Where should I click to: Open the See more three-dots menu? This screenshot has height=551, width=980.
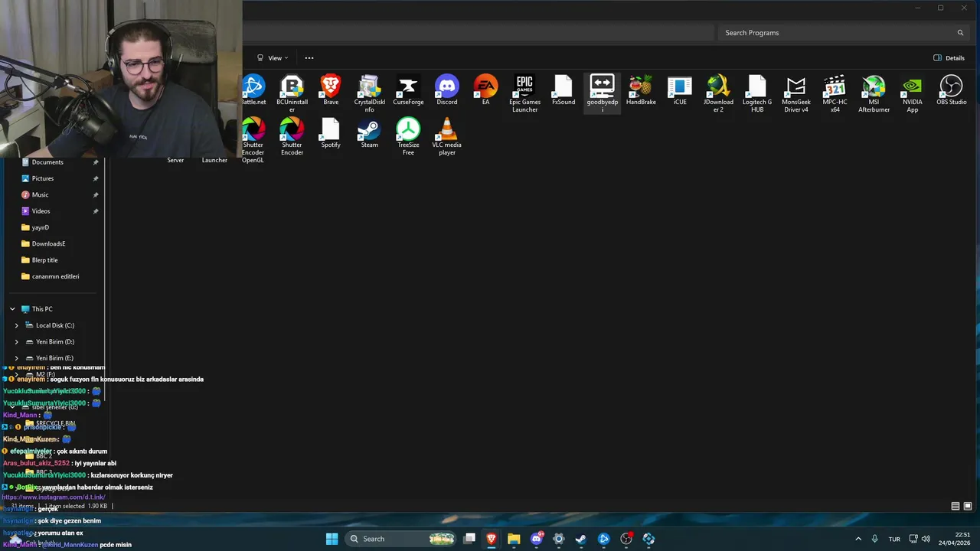click(309, 58)
